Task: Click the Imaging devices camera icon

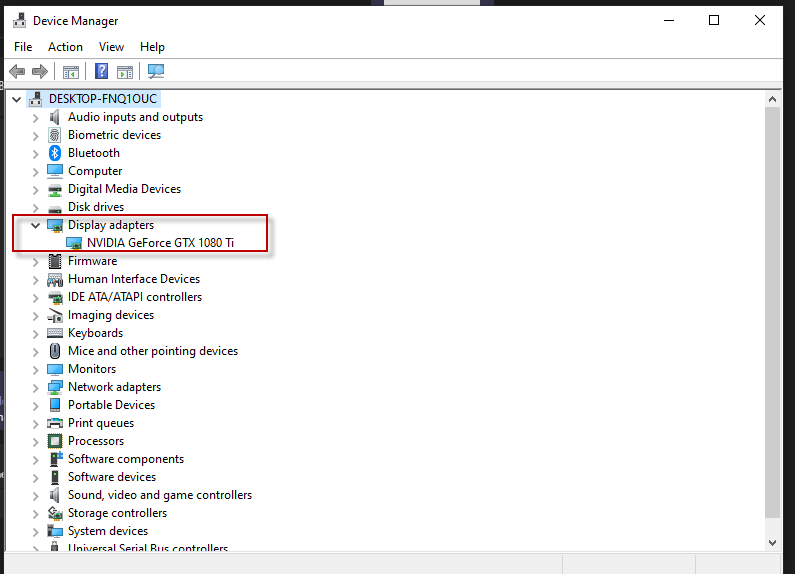Action: (x=55, y=315)
